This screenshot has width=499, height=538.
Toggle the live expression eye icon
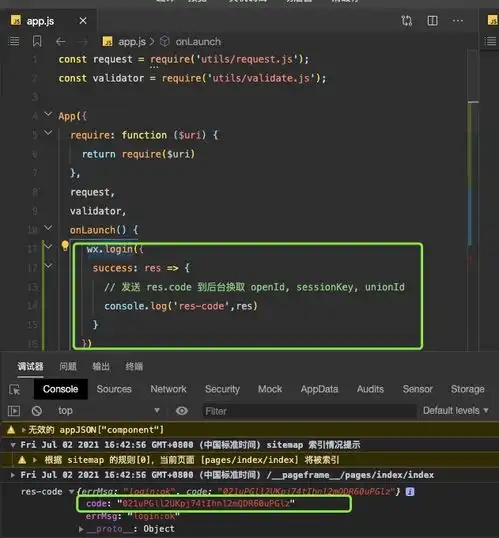point(182,411)
